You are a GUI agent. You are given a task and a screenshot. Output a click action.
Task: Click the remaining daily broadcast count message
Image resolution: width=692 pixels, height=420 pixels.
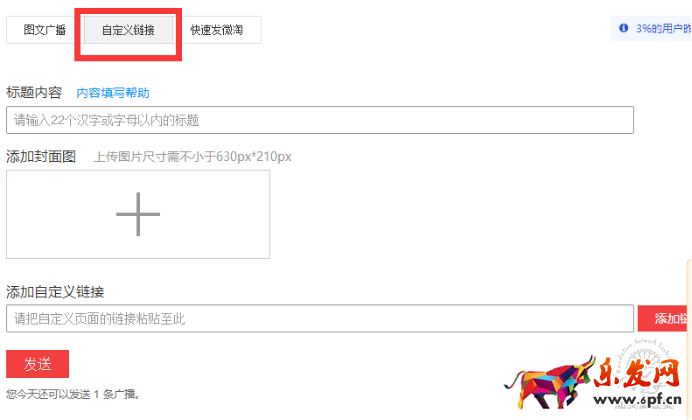[73, 394]
